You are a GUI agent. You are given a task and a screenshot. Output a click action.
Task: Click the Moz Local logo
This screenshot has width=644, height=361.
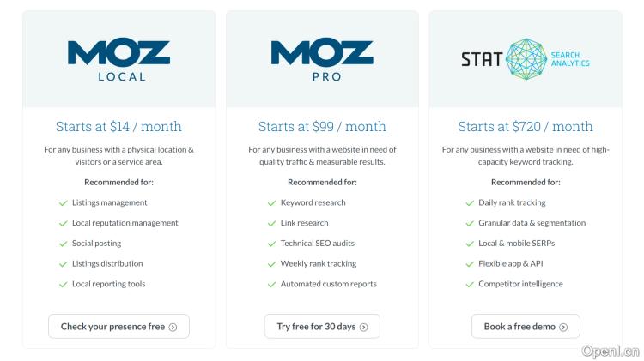pyautogui.click(x=118, y=59)
